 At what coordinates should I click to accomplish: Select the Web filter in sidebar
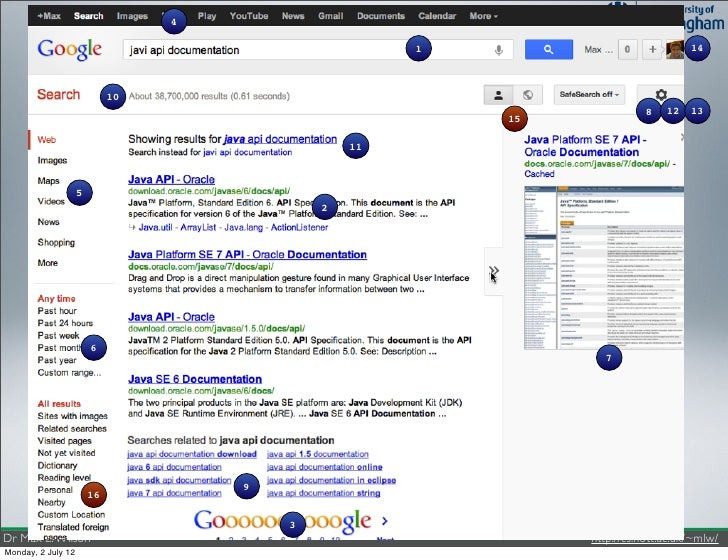(46, 140)
